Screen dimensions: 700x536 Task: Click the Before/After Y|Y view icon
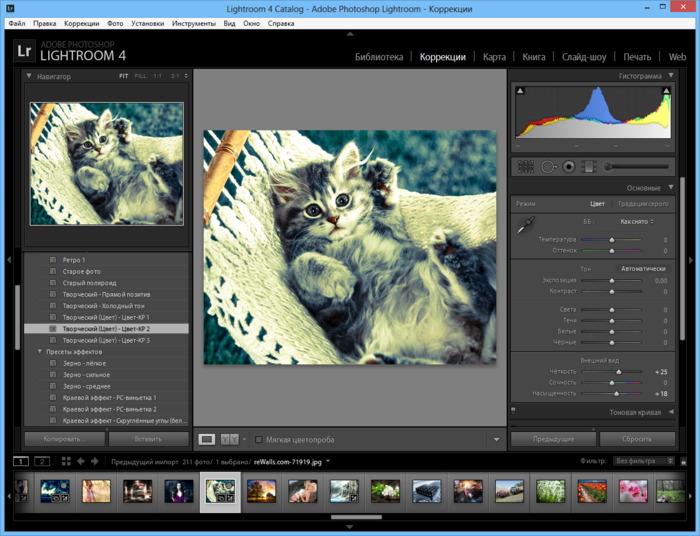click(230, 439)
